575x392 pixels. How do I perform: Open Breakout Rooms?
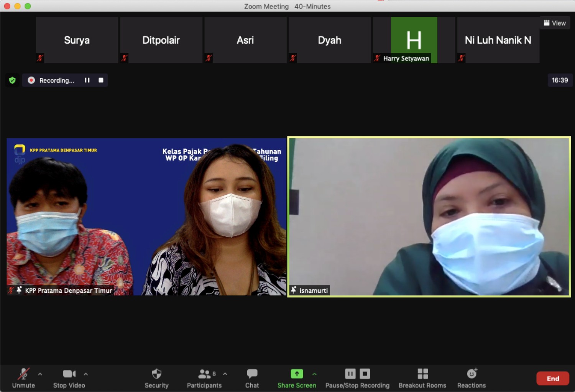422,378
